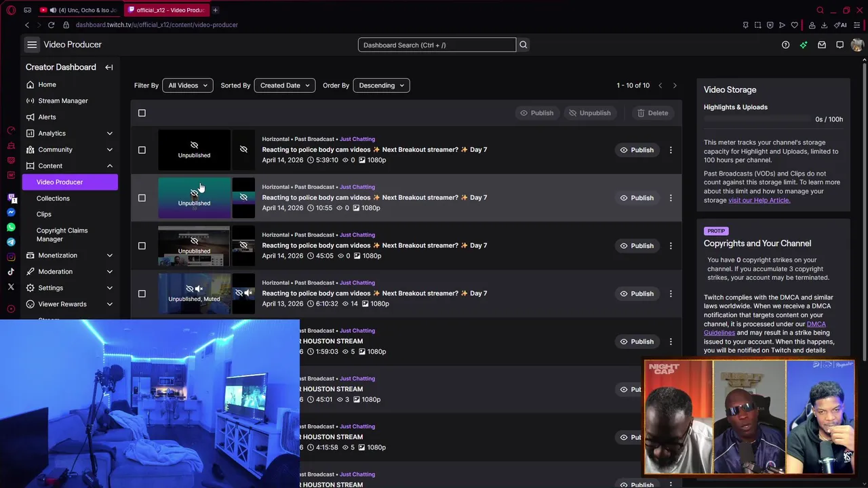868x488 pixels.
Task: Open the Descending order dropdown
Action: [x=381, y=85]
